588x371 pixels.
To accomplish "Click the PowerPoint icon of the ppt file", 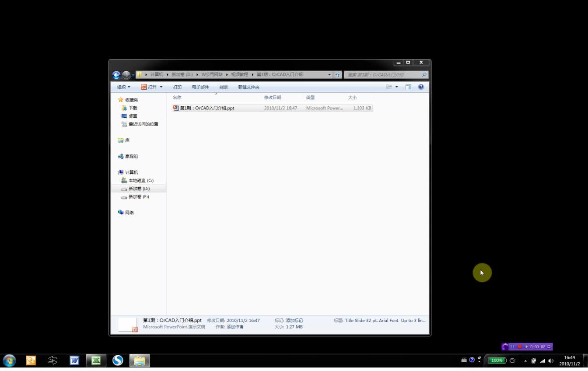I will 176,108.
